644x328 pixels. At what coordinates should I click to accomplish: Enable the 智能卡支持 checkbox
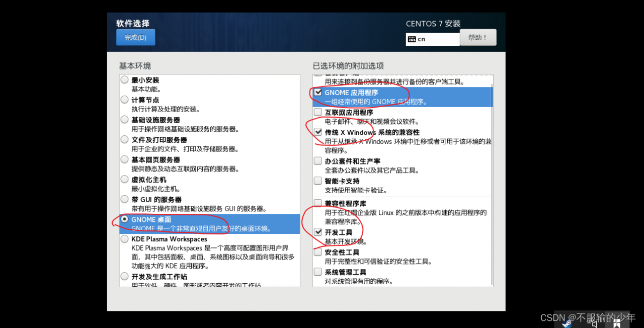[318, 181]
